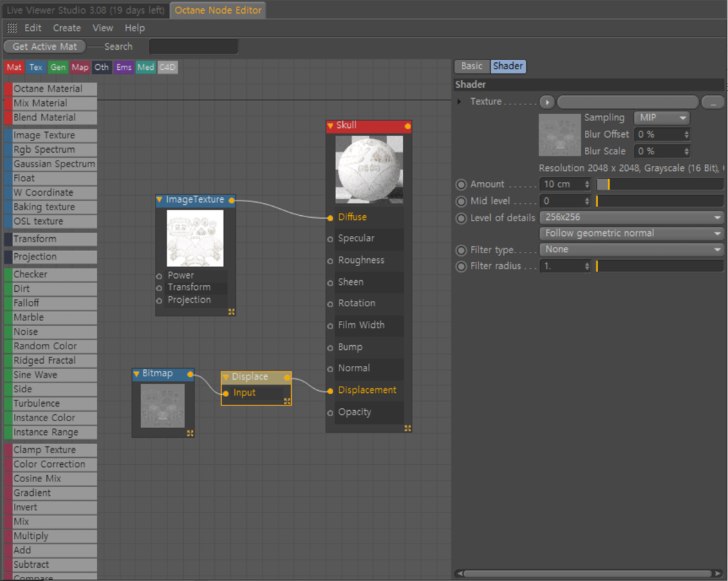This screenshot has height=581, width=728.
Task: Adjust the Filter radius slider
Action: [x=660, y=266]
